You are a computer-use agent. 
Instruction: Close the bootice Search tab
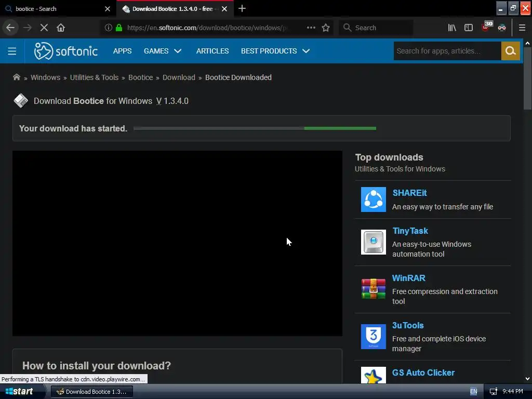point(108,9)
